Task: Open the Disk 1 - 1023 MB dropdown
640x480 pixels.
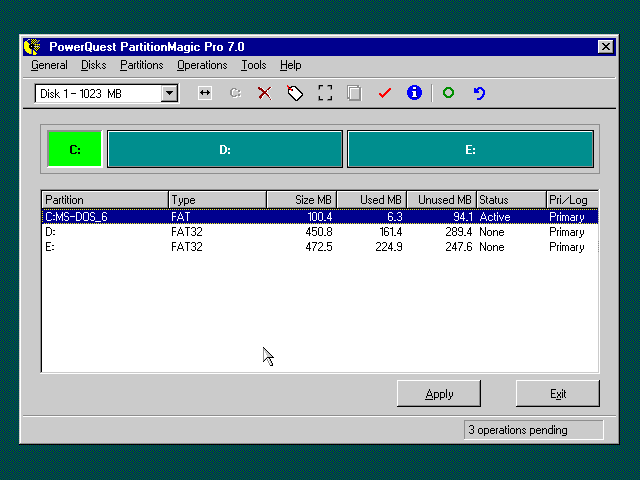Action: tap(169, 93)
